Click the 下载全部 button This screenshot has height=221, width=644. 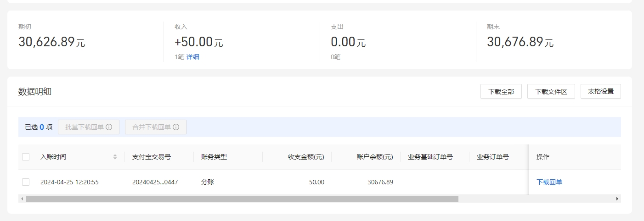(x=501, y=91)
